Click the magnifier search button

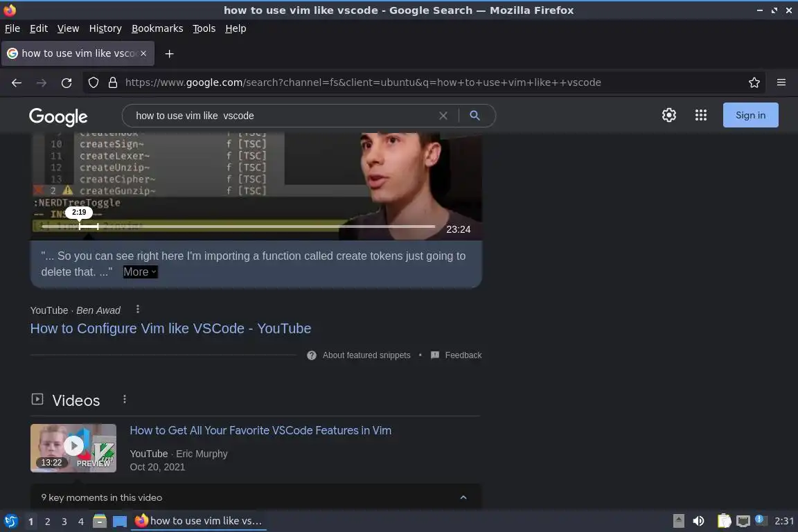(x=475, y=116)
